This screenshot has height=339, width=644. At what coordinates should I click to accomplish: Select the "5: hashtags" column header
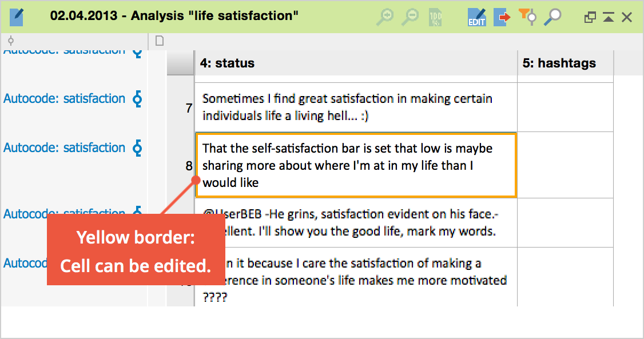[564, 63]
